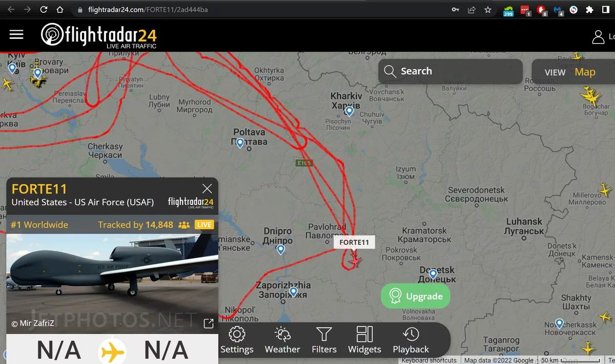This screenshot has width=615, height=364.
Task: Open flight Playback history
Action: tap(411, 340)
